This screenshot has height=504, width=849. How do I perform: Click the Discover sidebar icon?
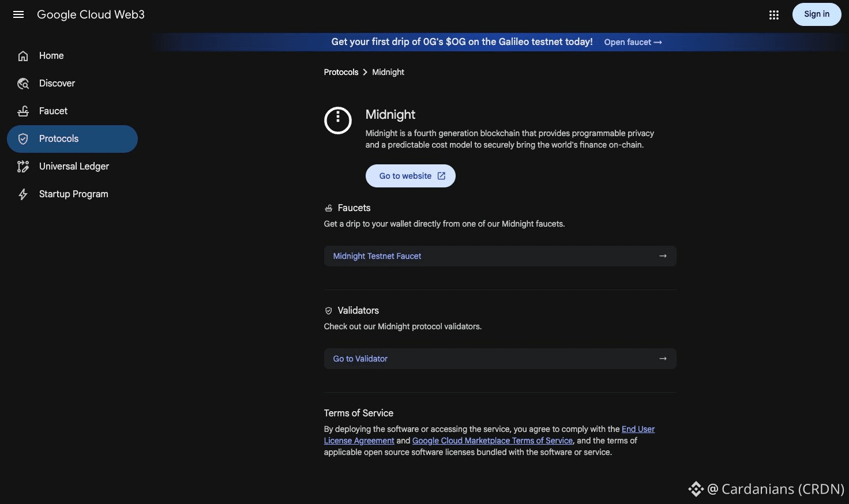23,84
